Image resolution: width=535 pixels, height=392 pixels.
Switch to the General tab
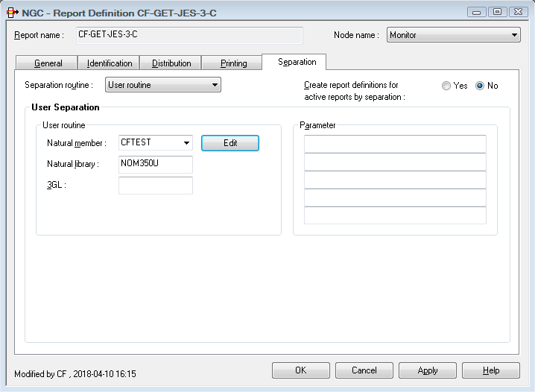(48, 63)
